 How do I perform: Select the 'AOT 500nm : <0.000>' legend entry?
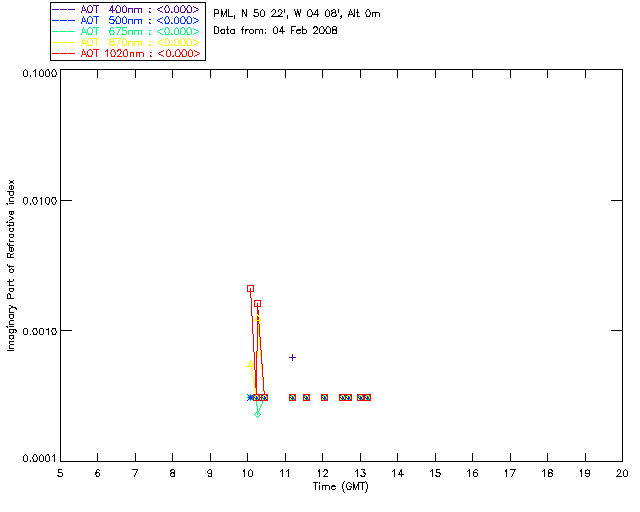click(127, 20)
